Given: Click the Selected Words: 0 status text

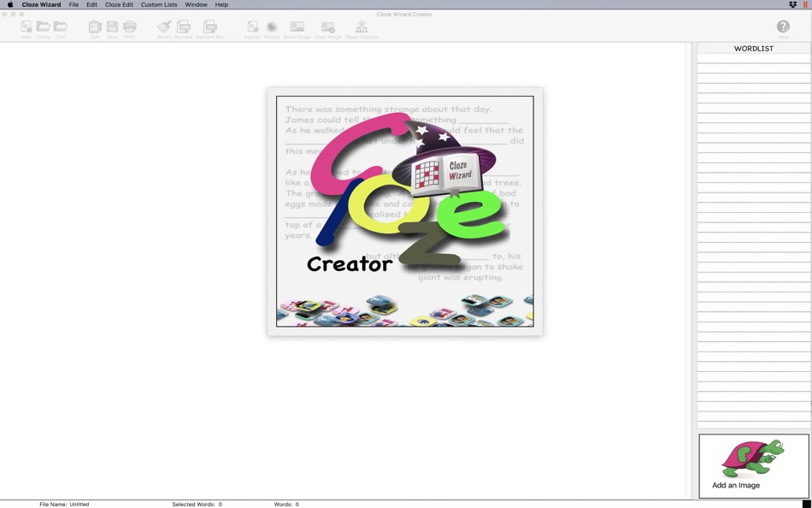Looking at the screenshot, I should [x=197, y=504].
